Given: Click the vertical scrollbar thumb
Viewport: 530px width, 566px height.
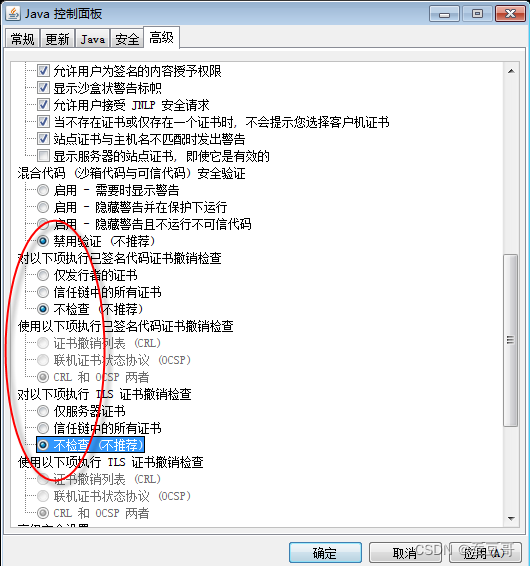Looking at the screenshot, I should (x=511, y=340).
